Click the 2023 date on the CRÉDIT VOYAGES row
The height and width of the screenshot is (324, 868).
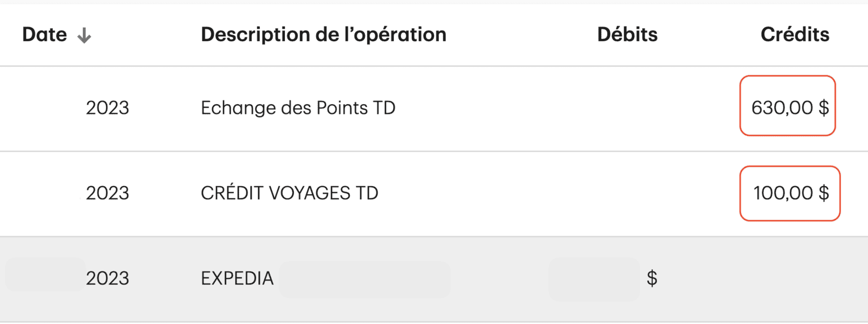click(x=107, y=193)
